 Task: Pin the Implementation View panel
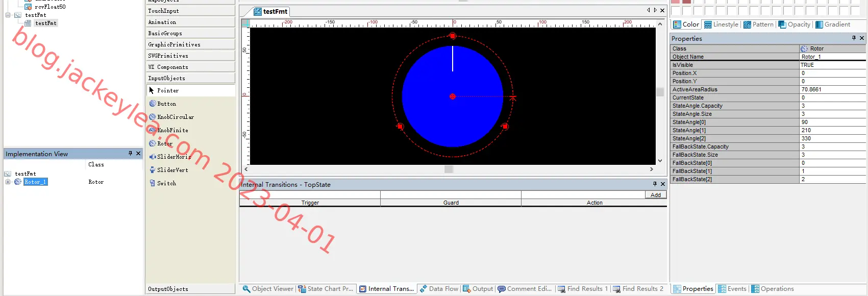click(130, 153)
